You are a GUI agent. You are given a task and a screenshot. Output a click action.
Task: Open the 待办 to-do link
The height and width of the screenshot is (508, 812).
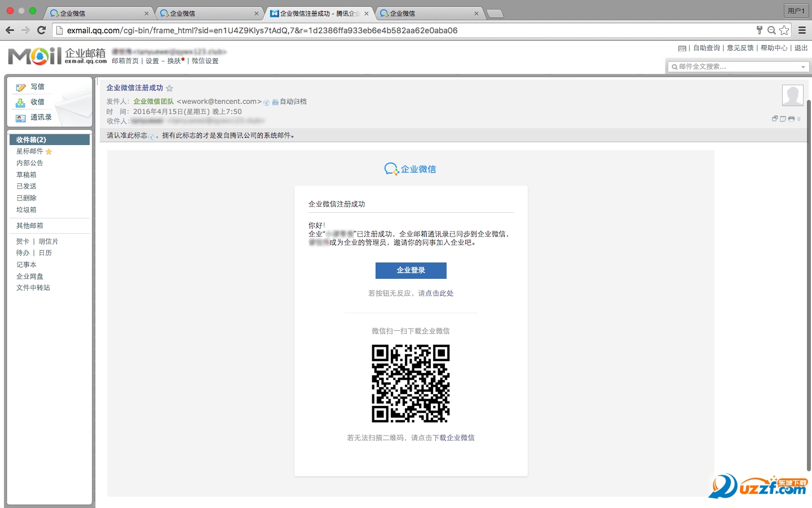point(23,253)
